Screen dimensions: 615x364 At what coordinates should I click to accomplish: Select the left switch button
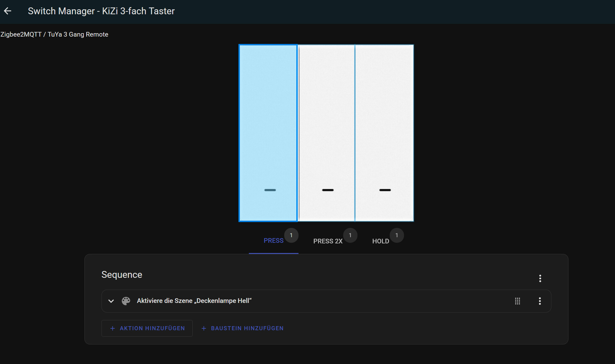[268, 133]
